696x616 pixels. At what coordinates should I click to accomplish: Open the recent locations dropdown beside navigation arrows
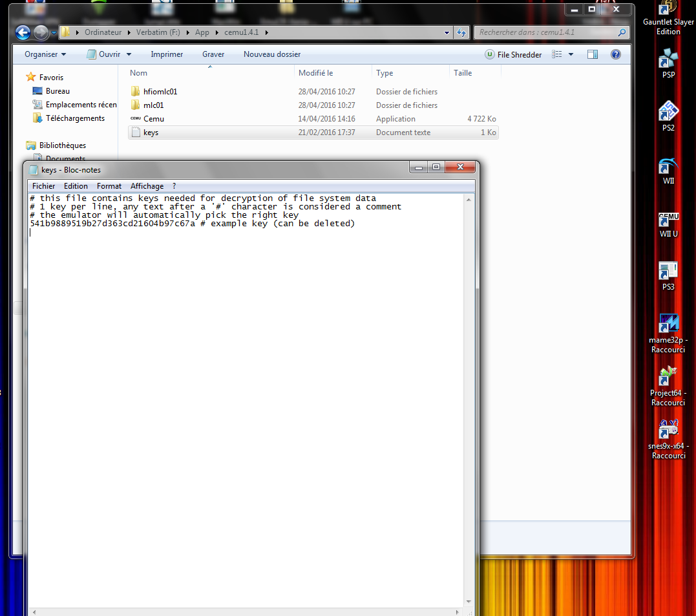click(x=54, y=32)
